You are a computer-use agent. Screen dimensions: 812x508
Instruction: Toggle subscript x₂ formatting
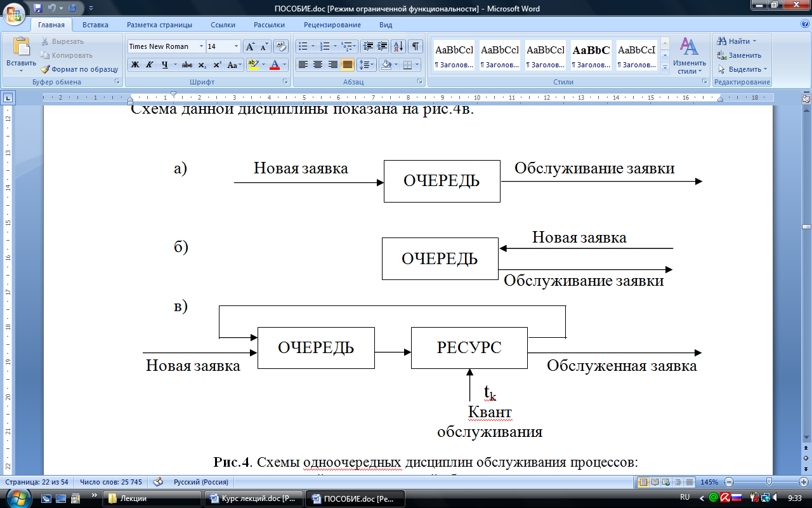coord(202,65)
